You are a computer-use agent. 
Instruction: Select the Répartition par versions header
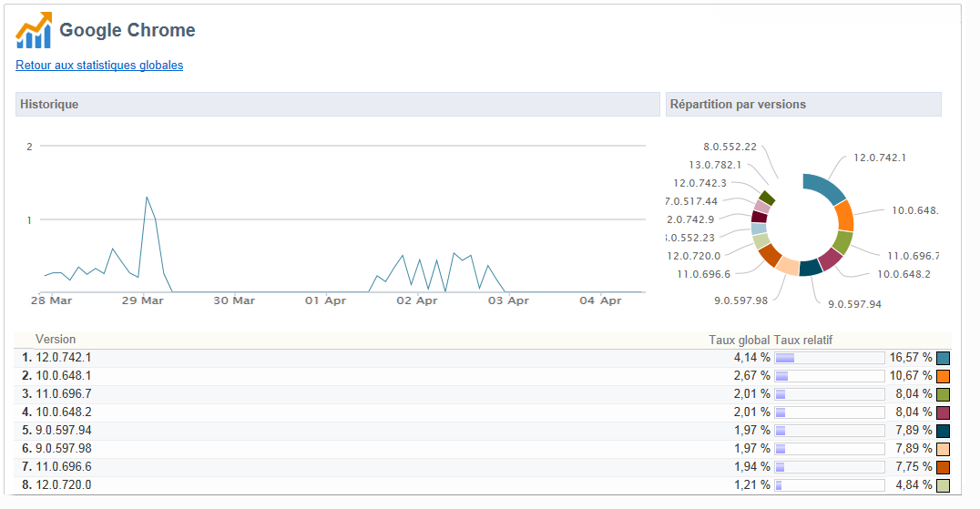tap(803, 105)
